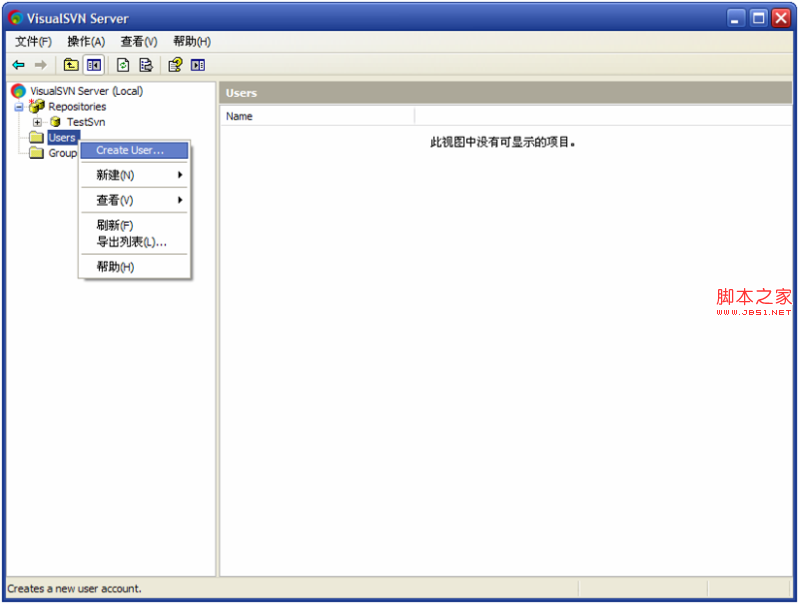Select 刷新(F) in the context menu

click(135, 225)
